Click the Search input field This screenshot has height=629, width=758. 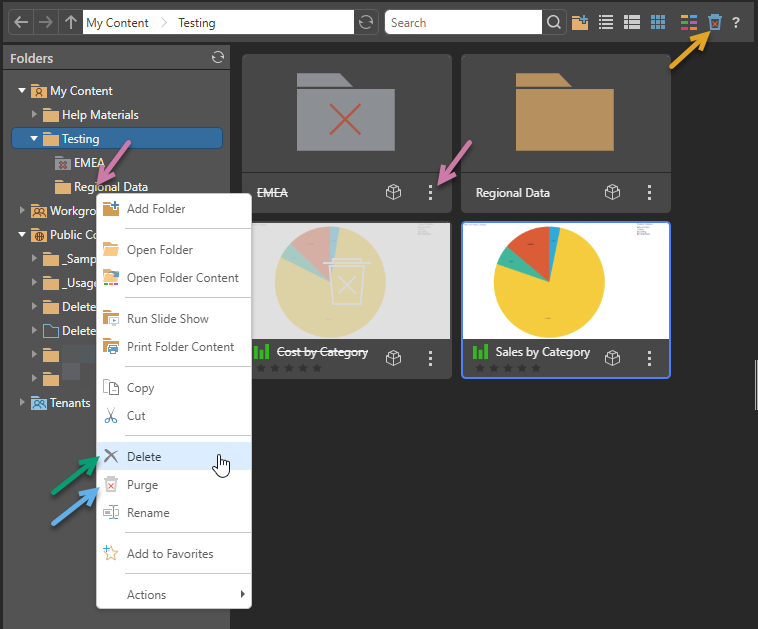point(462,22)
